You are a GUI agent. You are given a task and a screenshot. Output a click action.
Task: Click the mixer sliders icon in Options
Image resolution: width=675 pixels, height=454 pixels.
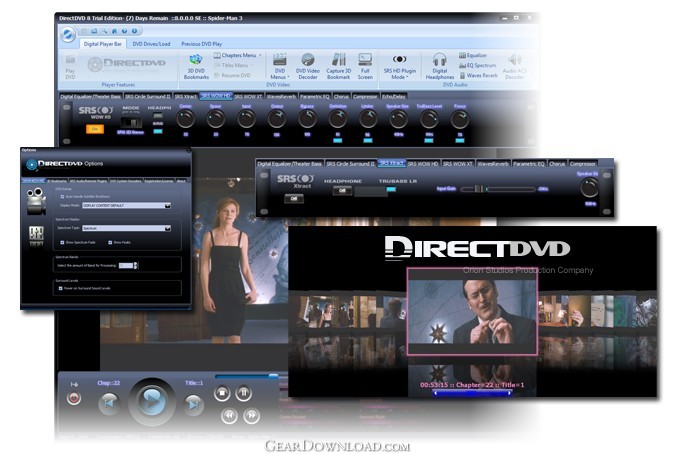[36, 235]
